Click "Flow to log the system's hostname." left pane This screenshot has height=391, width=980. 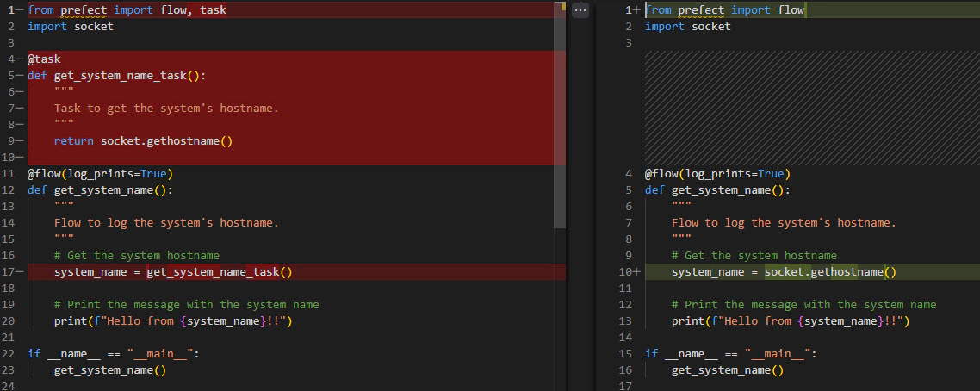pos(166,223)
